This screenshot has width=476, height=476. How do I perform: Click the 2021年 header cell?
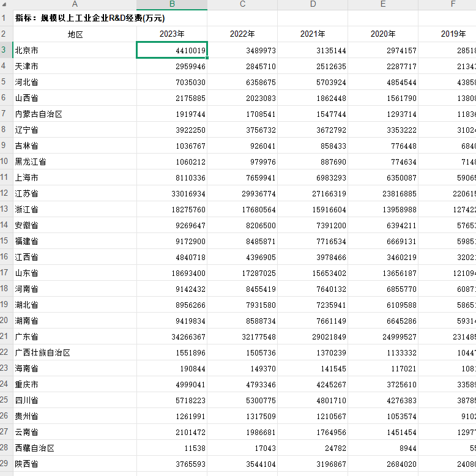[x=313, y=34]
